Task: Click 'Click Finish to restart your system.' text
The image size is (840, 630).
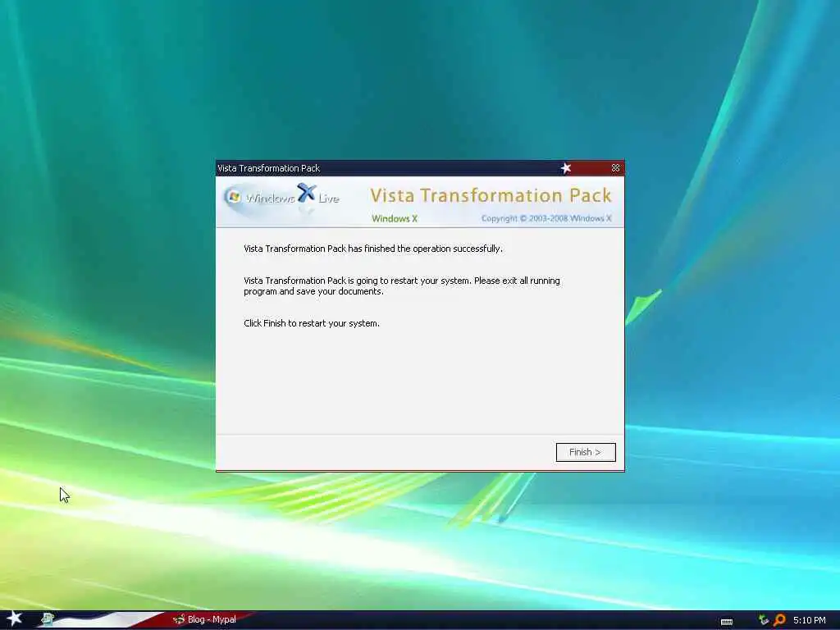Action: click(x=311, y=323)
